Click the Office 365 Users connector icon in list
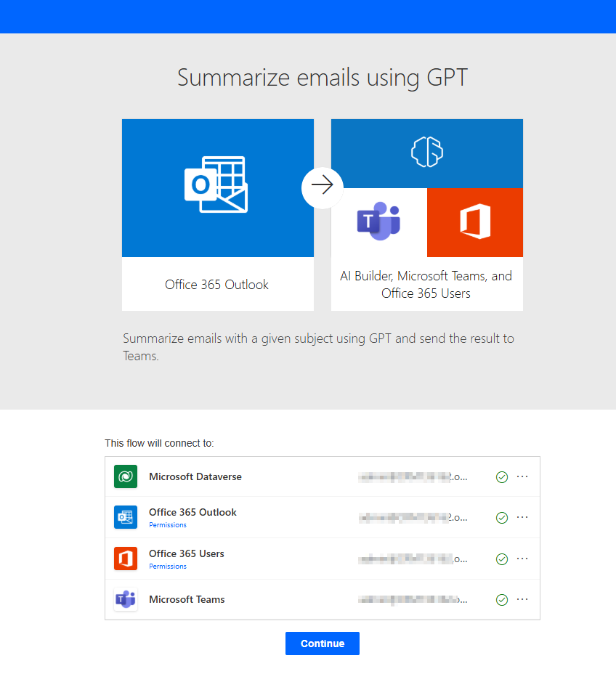616x682 pixels. [x=126, y=559]
